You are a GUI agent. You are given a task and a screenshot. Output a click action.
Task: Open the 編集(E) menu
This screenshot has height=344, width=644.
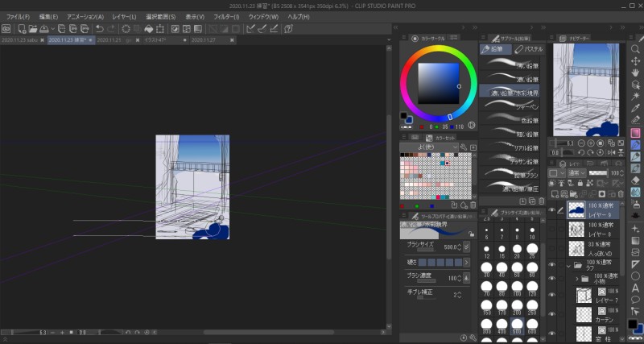tap(48, 17)
